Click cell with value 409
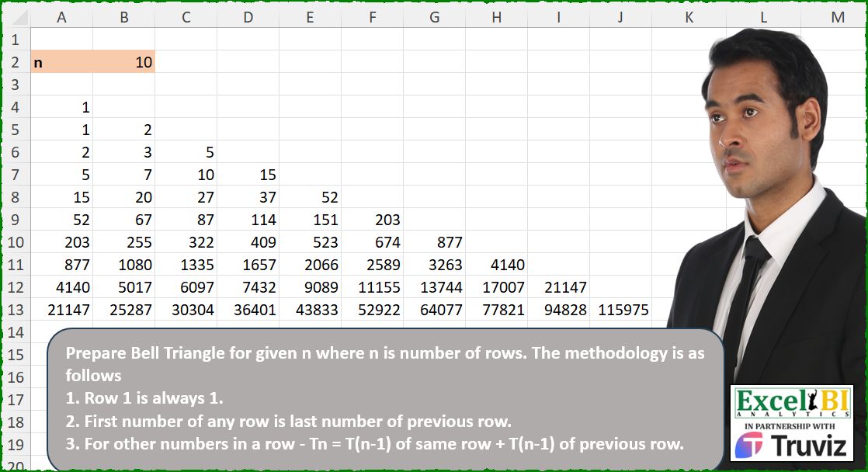Screen dimensions: 868x472 (248, 241)
